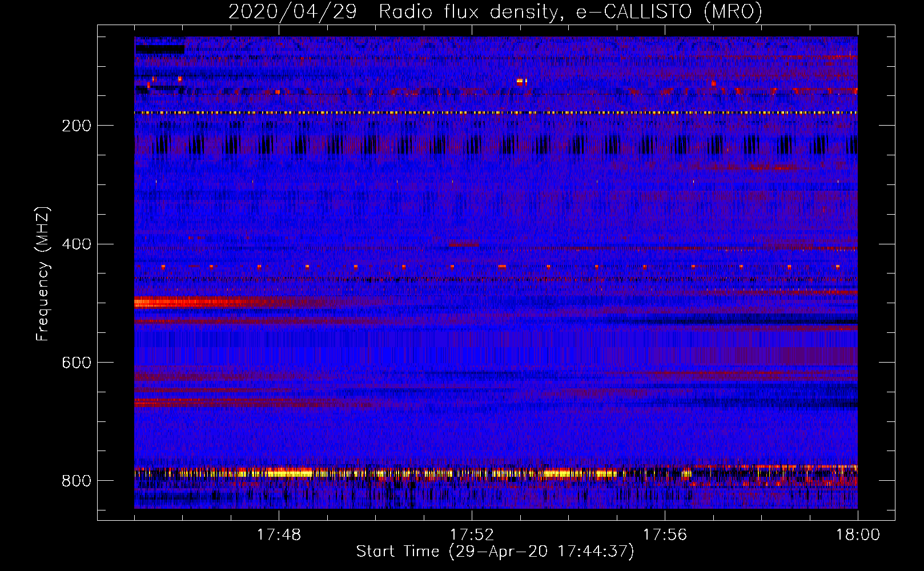924x571 pixels.
Task: Select the 'Frequency (MHZ)' axis label
Action: click(43, 274)
